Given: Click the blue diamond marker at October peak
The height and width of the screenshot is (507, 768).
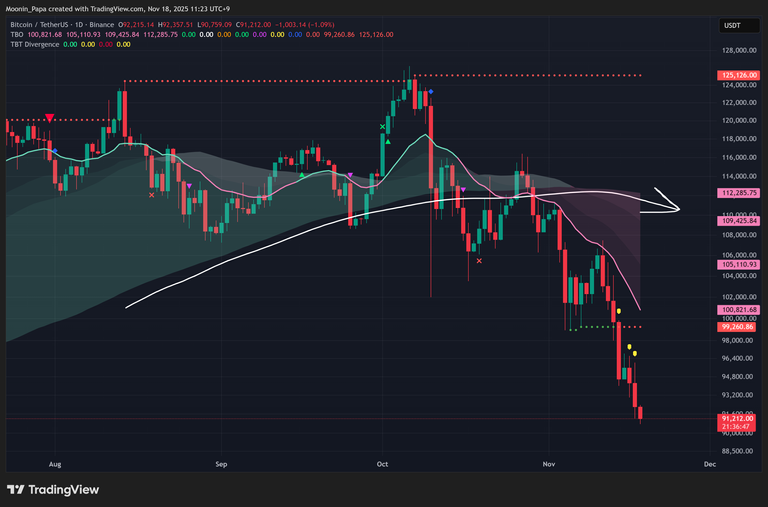Looking at the screenshot, I should (431, 92).
